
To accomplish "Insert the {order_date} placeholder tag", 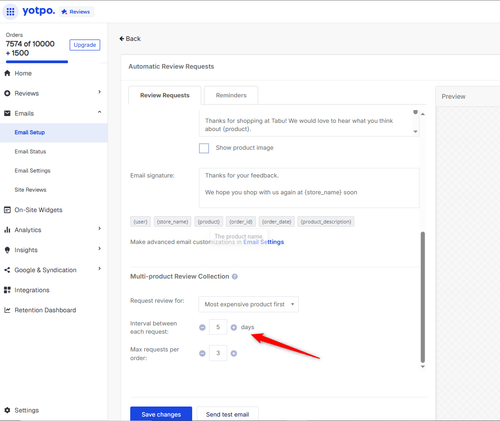I will pyautogui.click(x=276, y=222).
